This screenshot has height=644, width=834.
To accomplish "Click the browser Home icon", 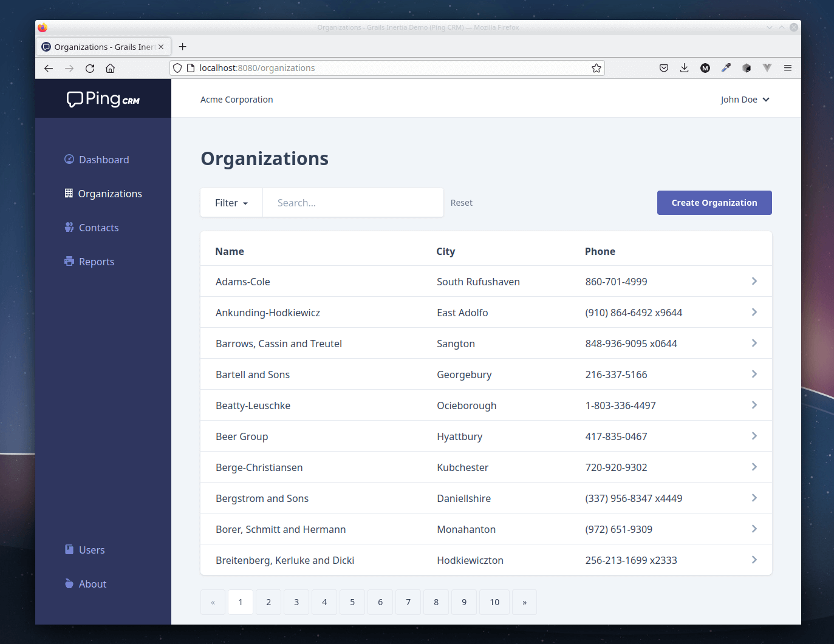I will pyautogui.click(x=110, y=68).
